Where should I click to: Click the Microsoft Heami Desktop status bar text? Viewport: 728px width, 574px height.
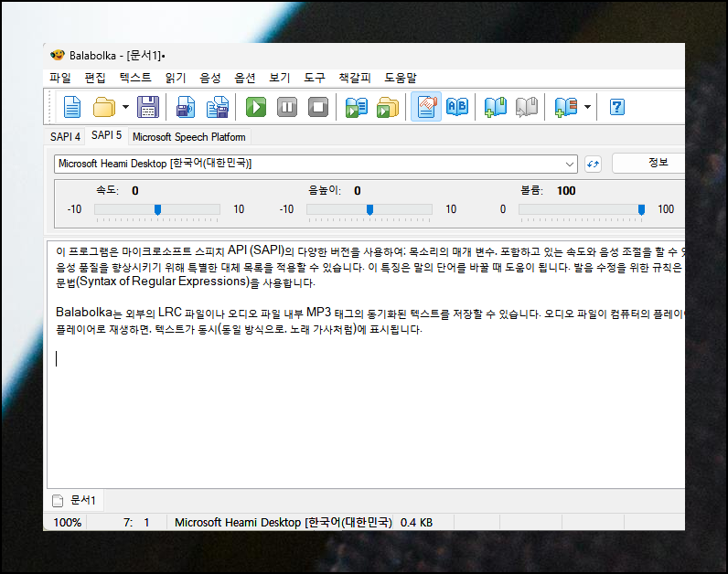coord(284,523)
